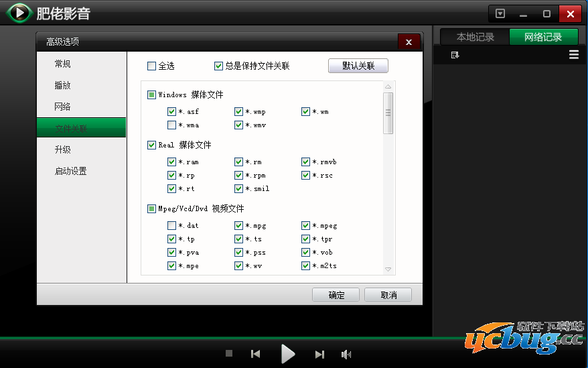Uncheck the *.pss file type
This screenshot has height=368, width=588.
(x=239, y=252)
